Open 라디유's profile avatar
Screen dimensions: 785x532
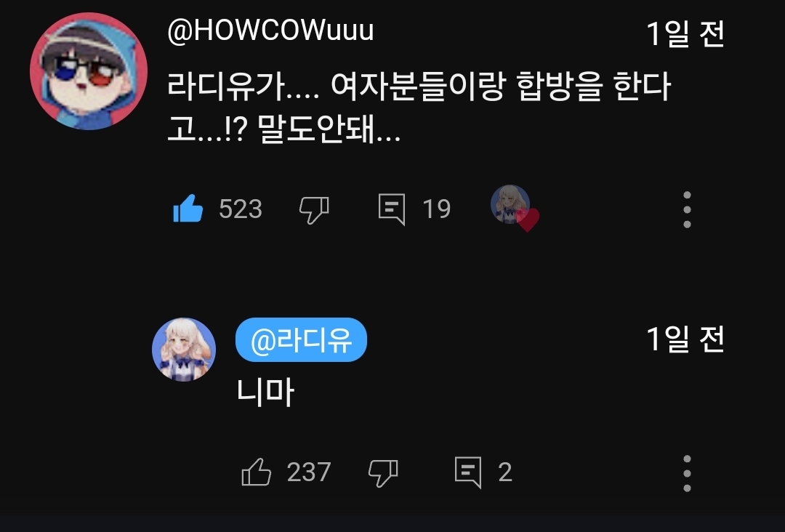coord(184,350)
